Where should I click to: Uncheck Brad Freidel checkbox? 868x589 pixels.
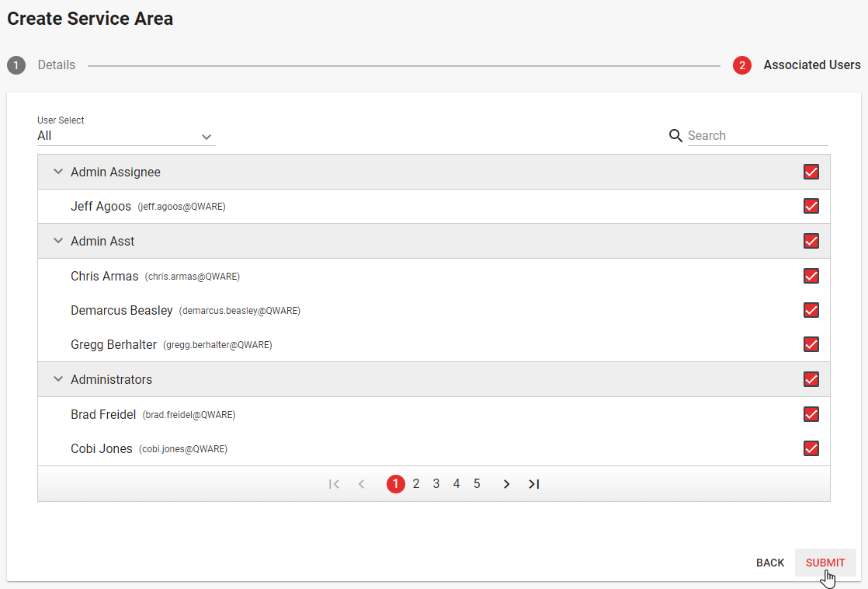[811, 414]
